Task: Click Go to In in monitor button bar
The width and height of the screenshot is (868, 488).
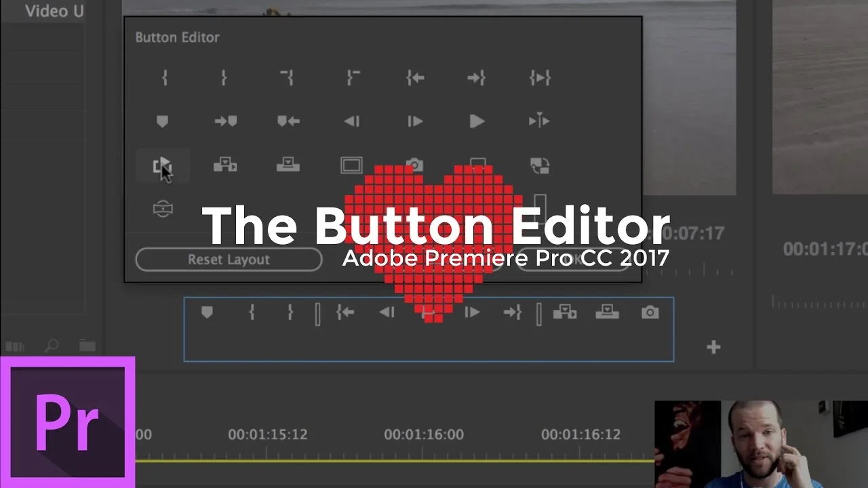Action: click(346, 312)
